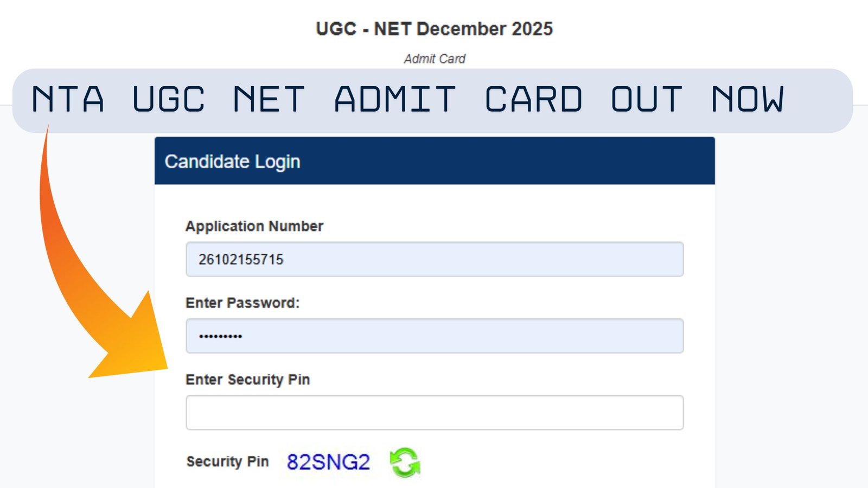868x488 pixels.
Task: Click the masked password input field
Action: click(434, 336)
